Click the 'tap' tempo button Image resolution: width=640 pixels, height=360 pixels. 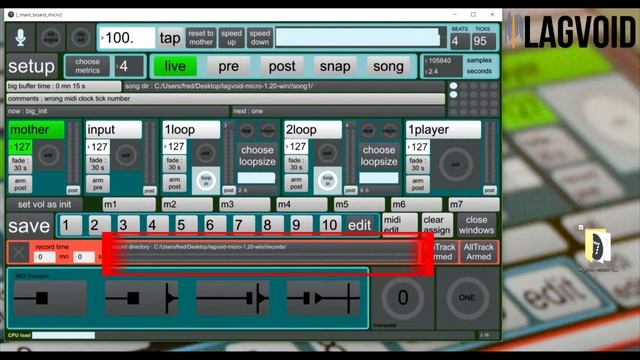coord(170,38)
